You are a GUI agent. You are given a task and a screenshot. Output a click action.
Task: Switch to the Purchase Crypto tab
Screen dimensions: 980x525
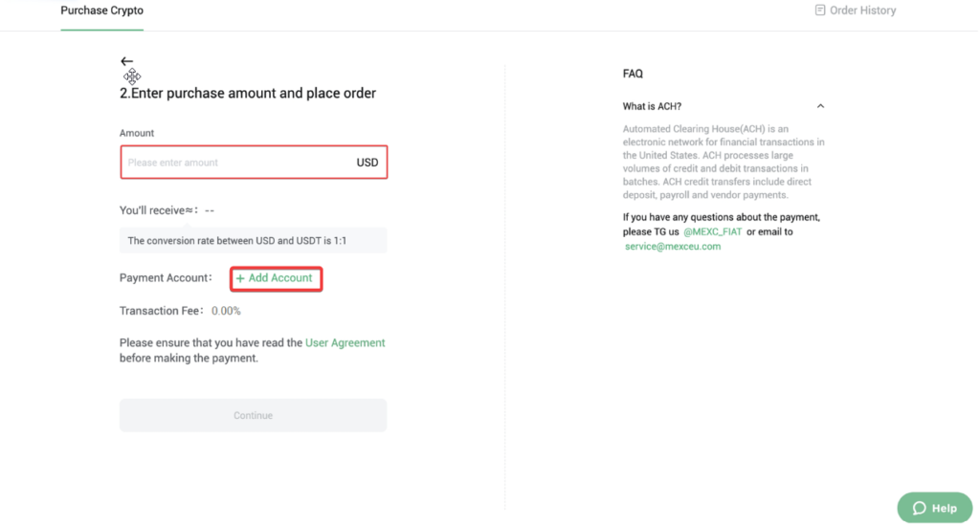[x=101, y=11]
